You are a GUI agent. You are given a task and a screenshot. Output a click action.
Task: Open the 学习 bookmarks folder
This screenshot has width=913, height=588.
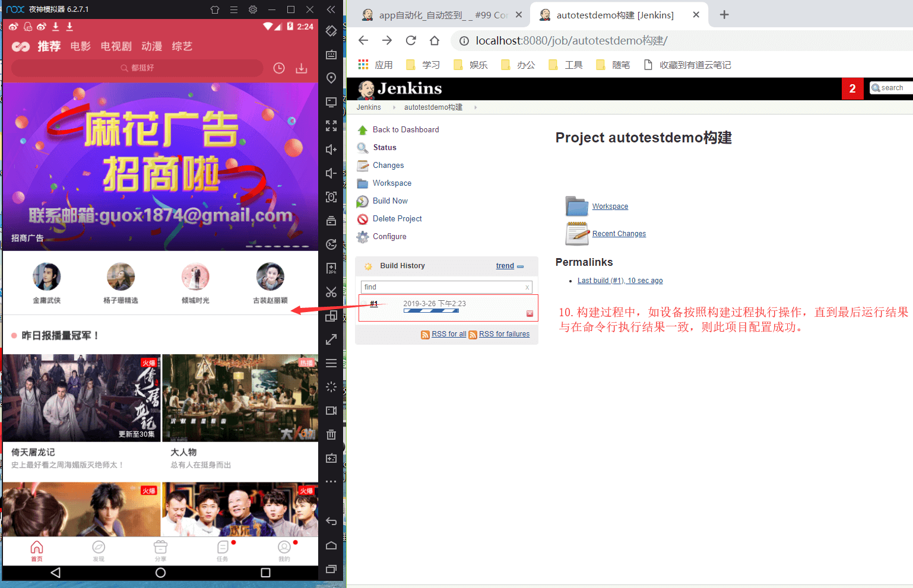point(423,65)
